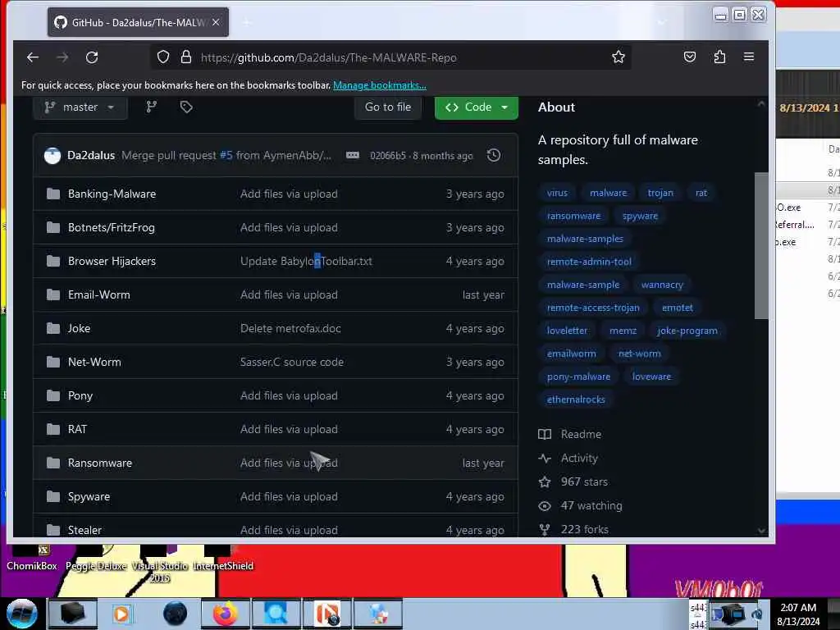Open the Pony folder
Screen dimensions: 840x630
80,396
